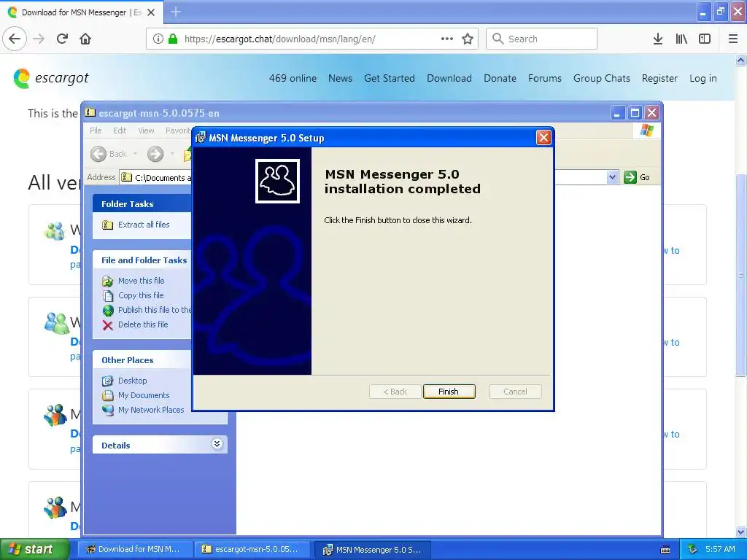Viewport: 747px width, 560px height.
Task: Expand the Details panel
Action: coord(217,444)
